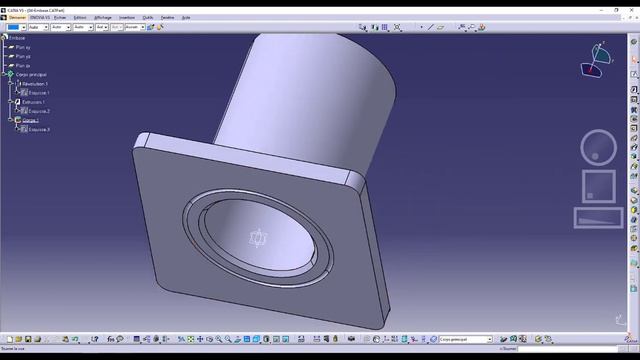Click the Isometric quick view icon
The width and height of the screenshot is (640, 360).
pyautogui.click(x=256, y=339)
